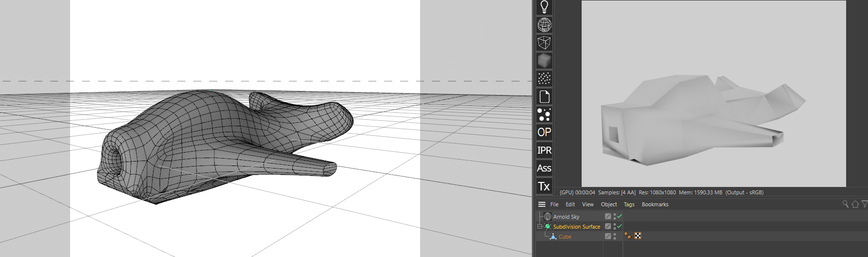This screenshot has height=257, width=868.
Task: Click the OP operator button
Action: [x=544, y=132]
